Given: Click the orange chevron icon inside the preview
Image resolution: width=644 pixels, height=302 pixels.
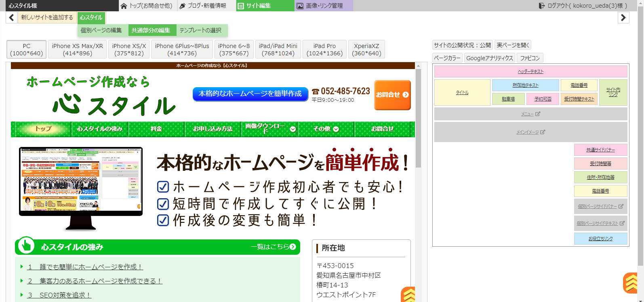Looking at the screenshot, I should pyautogui.click(x=408, y=294).
